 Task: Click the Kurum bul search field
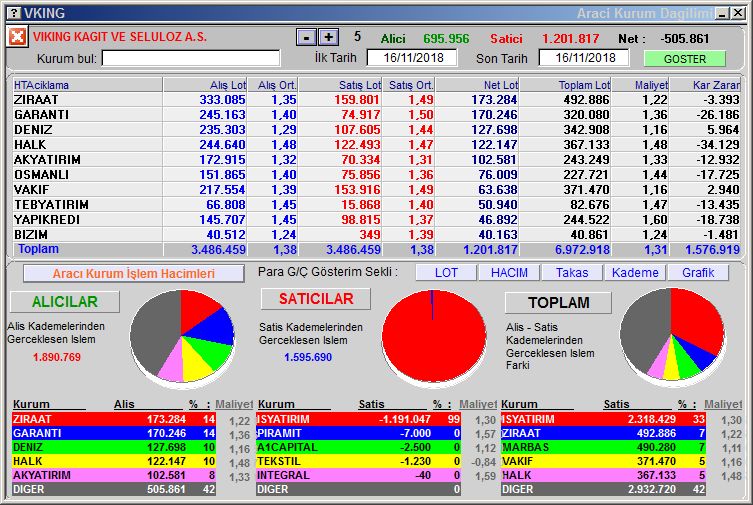pos(191,59)
